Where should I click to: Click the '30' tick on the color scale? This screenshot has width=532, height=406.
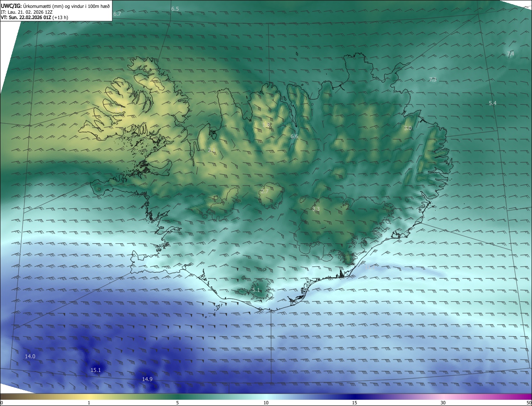click(x=443, y=403)
